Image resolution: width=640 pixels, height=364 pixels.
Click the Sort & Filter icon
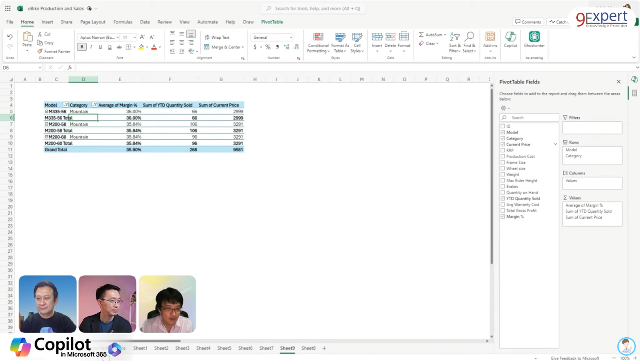click(455, 38)
